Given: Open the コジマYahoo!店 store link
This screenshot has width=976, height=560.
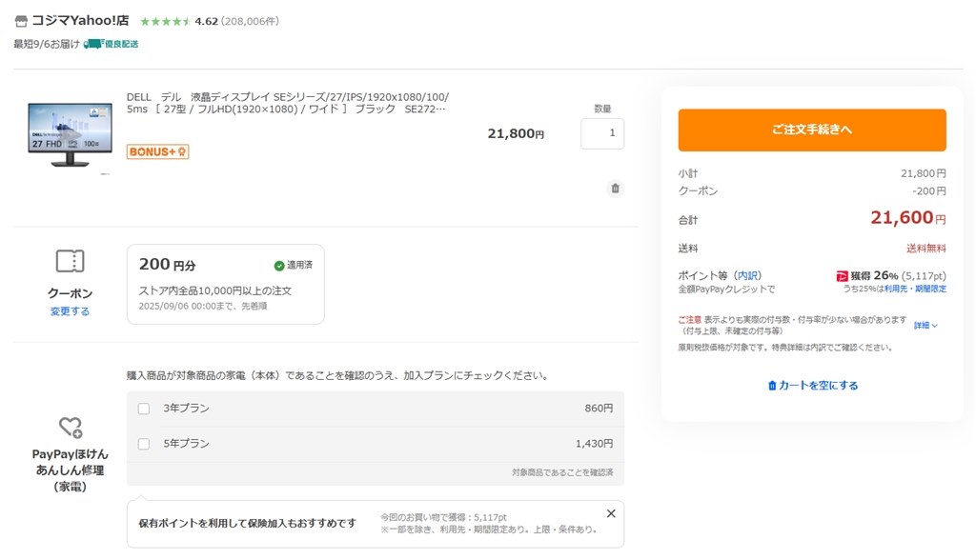Looking at the screenshot, I should tap(80, 21).
